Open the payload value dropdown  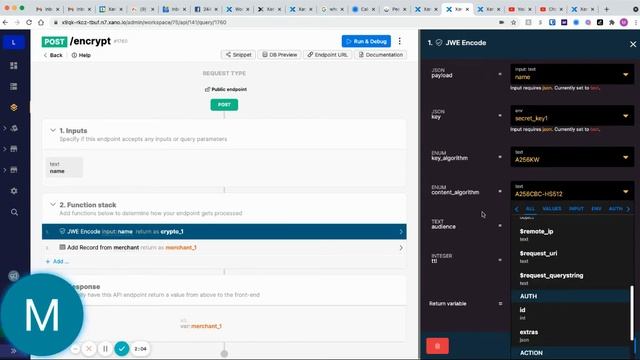[x=572, y=74]
